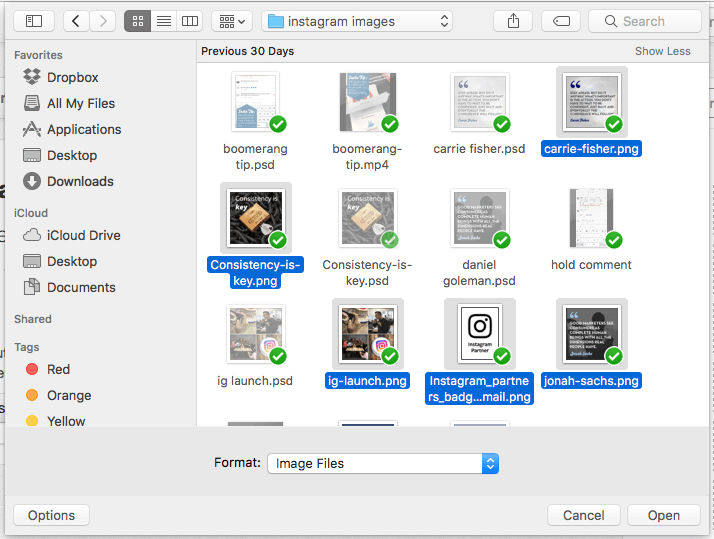Viewport: 714px width, 539px height.
Task: Click the folder icon beside instagram images
Action: coord(276,21)
